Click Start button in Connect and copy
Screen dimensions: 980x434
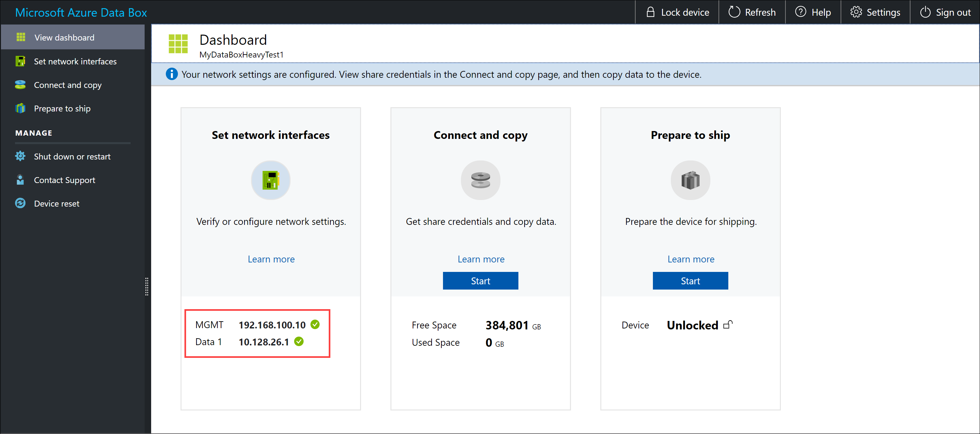480,280
